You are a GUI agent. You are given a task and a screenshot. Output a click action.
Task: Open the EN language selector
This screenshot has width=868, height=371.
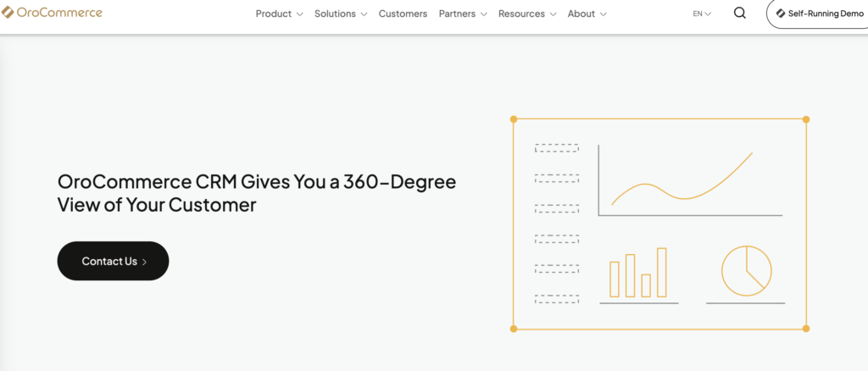click(x=702, y=14)
